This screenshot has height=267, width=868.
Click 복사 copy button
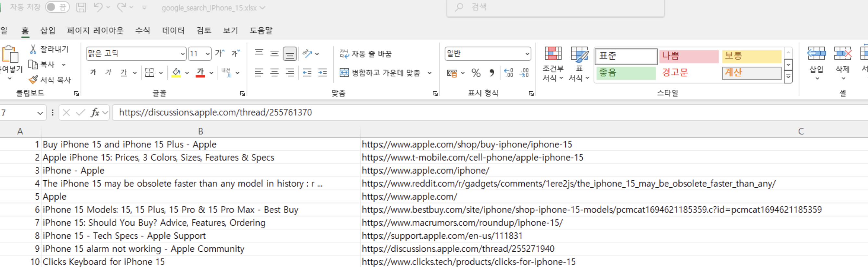point(42,64)
